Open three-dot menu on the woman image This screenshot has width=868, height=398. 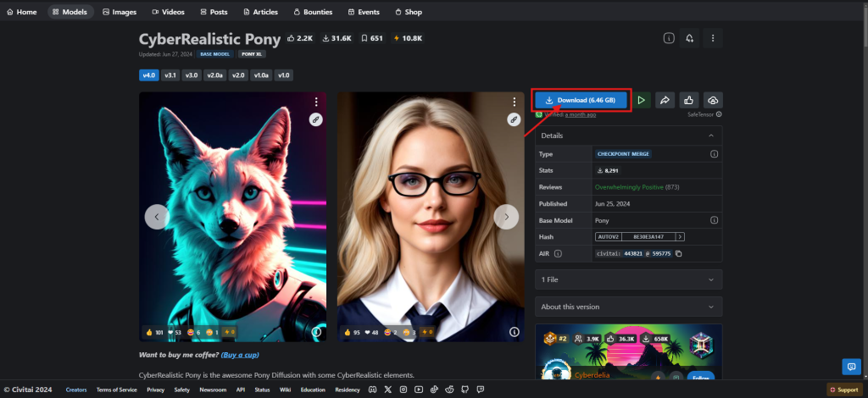514,102
